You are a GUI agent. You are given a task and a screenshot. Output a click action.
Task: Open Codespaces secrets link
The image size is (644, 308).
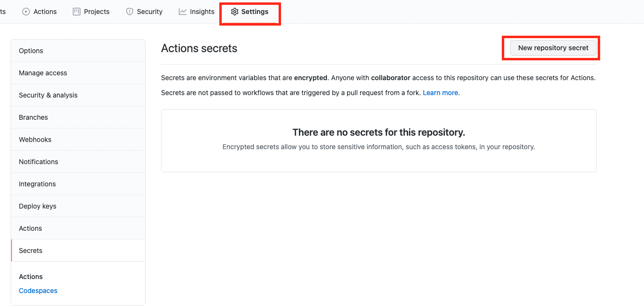38,291
